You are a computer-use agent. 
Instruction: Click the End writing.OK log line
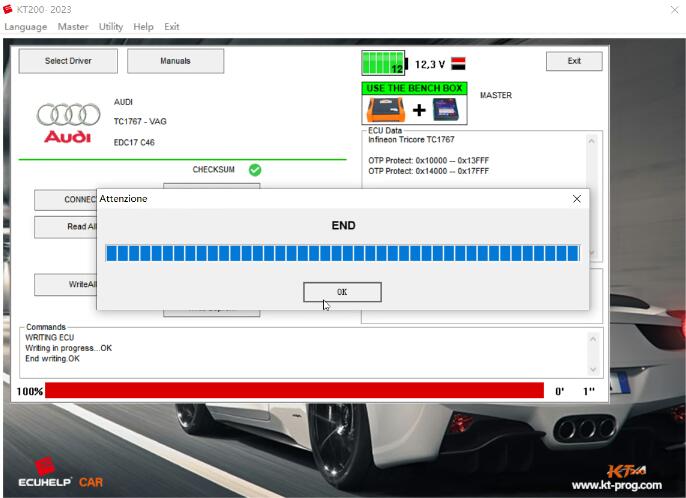point(52,358)
